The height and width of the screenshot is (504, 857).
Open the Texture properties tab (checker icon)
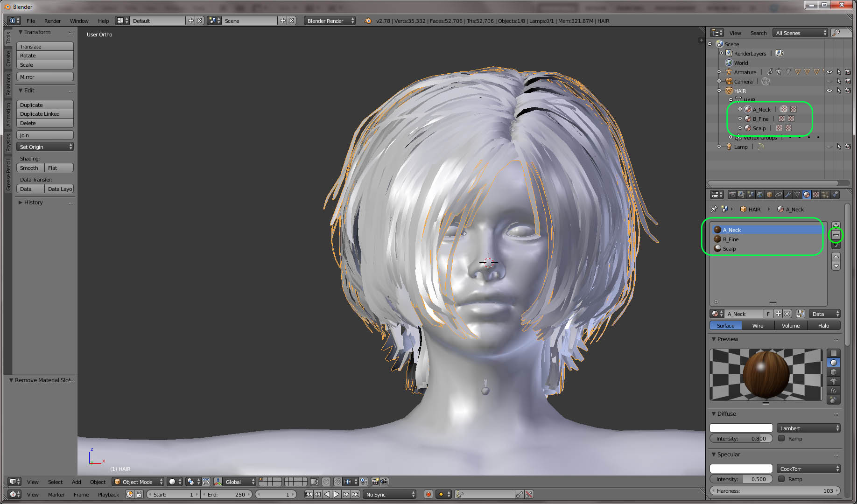click(x=816, y=195)
